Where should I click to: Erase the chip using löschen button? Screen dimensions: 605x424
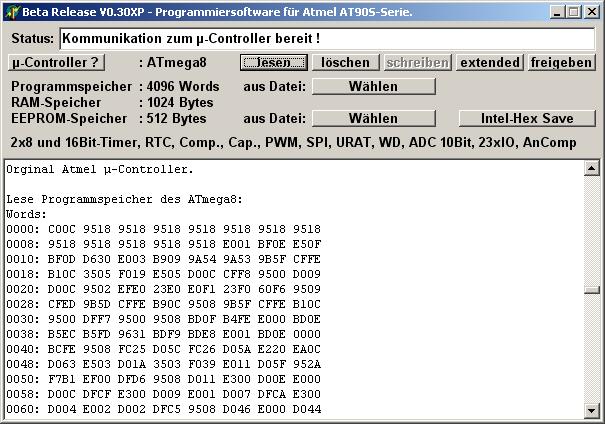[345, 63]
